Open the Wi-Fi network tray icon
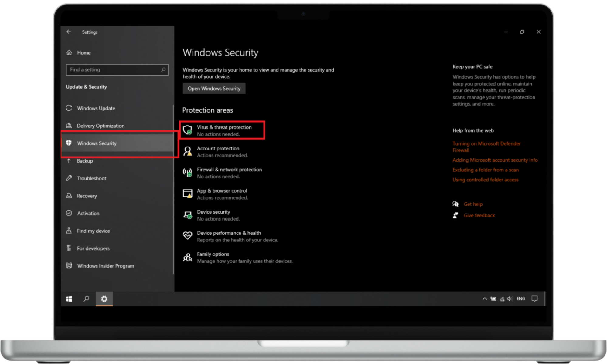 coord(502,299)
